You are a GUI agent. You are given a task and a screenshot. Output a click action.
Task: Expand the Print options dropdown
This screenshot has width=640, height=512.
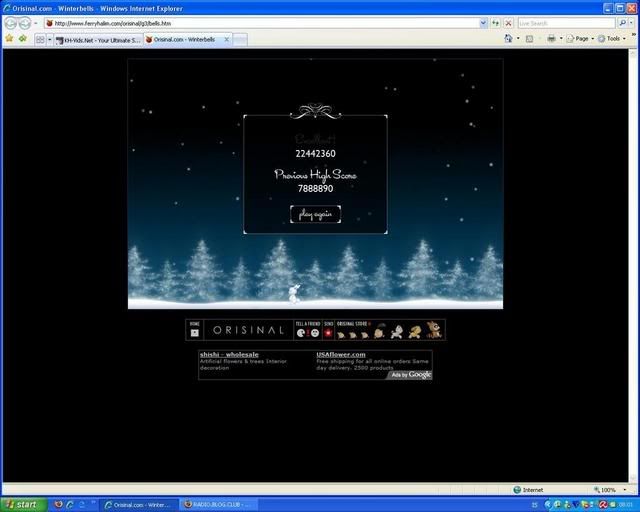(561, 38)
